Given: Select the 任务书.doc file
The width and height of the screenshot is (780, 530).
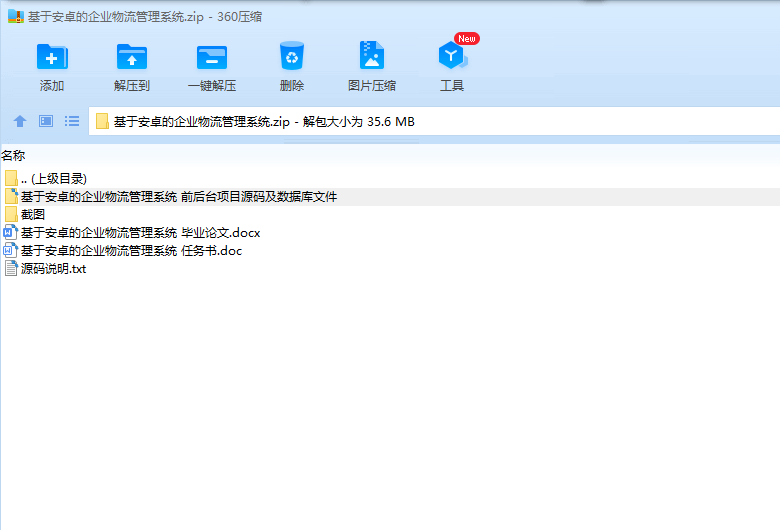Looking at the screenshot, I should (x=390, y=250).
